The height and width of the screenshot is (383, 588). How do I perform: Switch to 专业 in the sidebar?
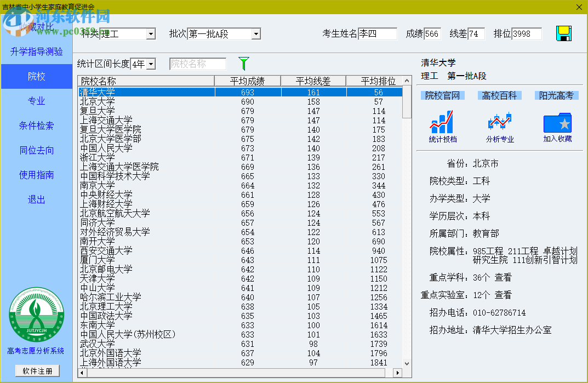[x=36, y=101]
